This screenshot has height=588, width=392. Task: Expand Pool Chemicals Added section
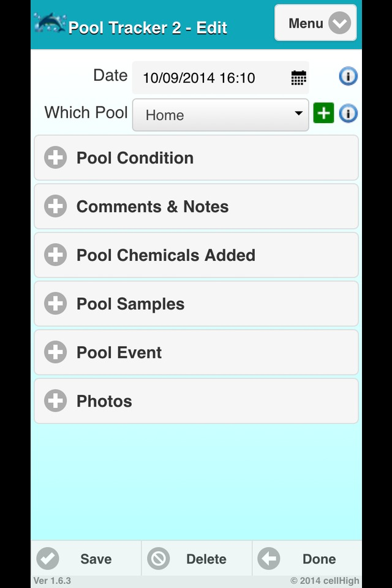coord(196,255)
